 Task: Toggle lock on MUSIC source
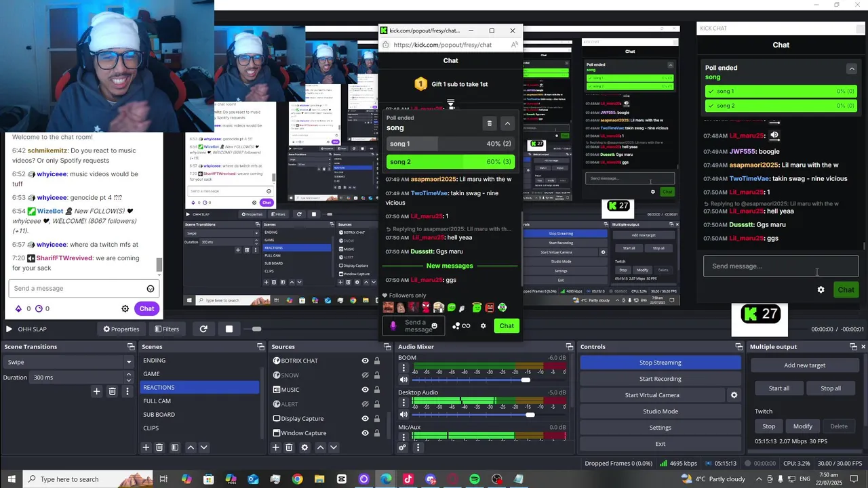click(x=377, y=390)
